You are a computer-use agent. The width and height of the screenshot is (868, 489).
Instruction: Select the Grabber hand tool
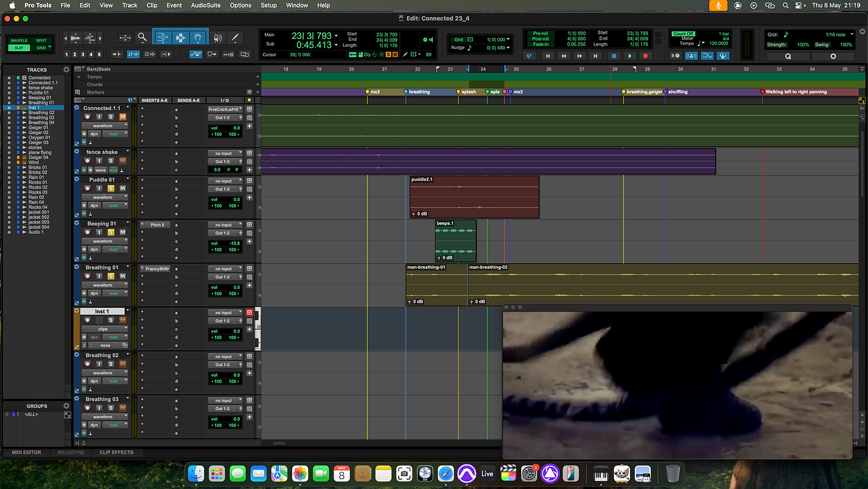[197, 38]
